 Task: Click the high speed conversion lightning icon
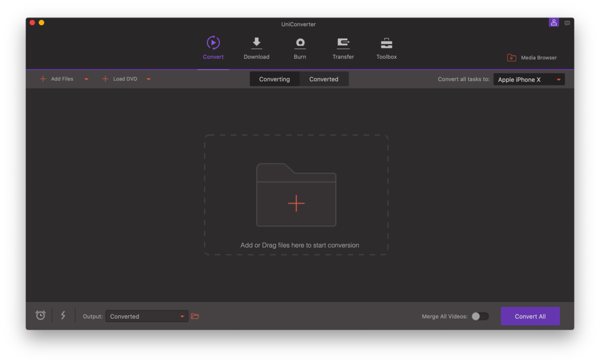coord(63,315)
